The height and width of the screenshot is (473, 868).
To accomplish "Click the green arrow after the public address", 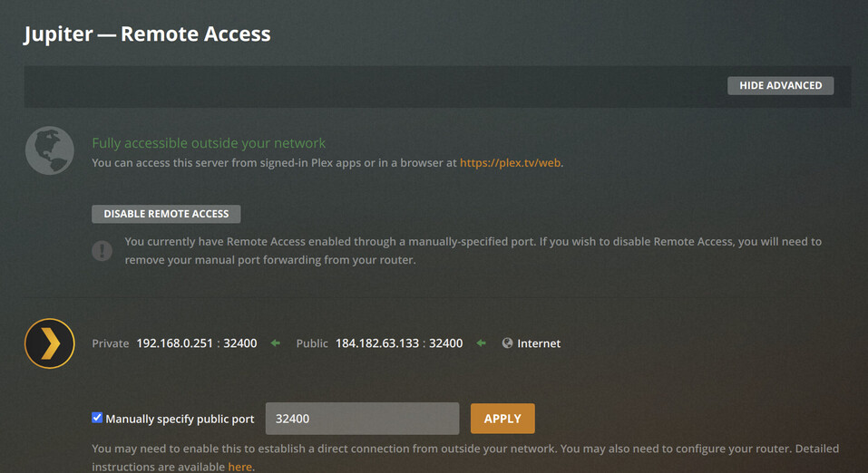I will (x=481, y=343).
